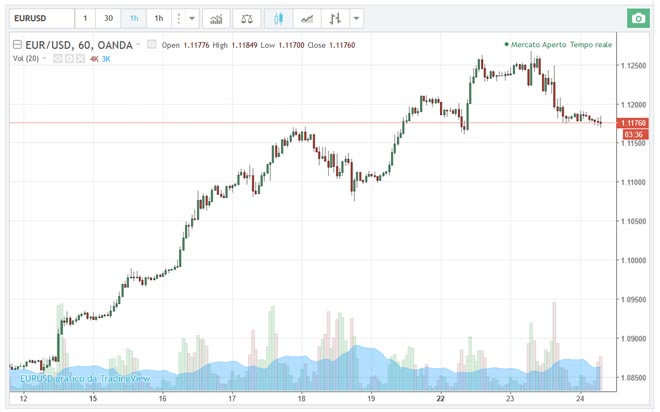Select the bars chart style icon
The image size is (660, 412).
click(x=336, y=18)
